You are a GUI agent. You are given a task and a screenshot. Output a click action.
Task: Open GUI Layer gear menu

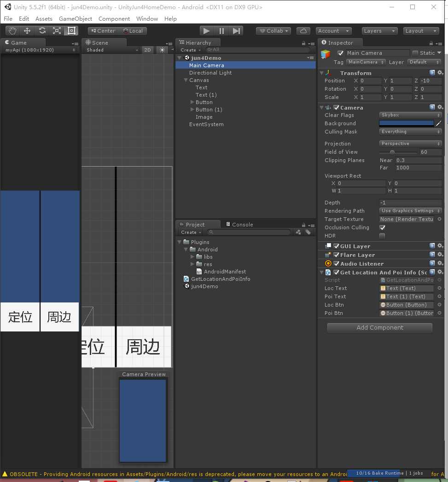click(440, 246)
